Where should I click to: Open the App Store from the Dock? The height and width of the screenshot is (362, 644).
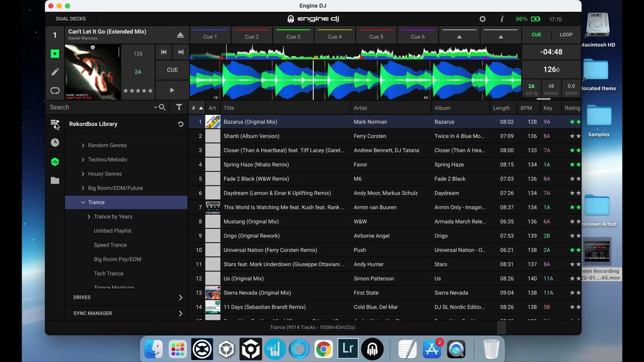432,349
